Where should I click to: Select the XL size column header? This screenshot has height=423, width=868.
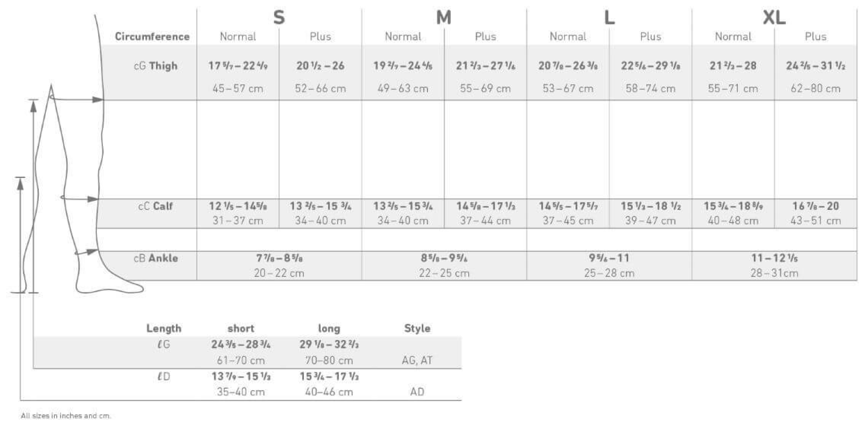774,17
